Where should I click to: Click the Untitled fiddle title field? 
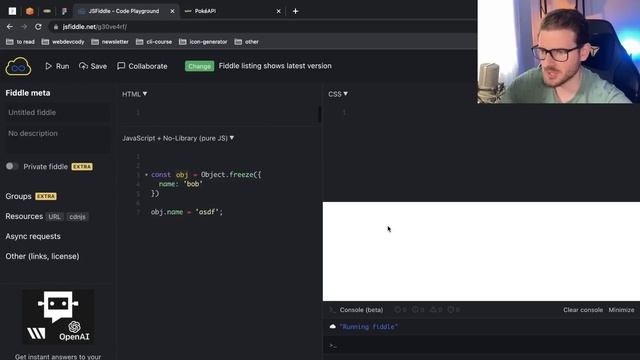pyautogui.click(x=57, y=113)
